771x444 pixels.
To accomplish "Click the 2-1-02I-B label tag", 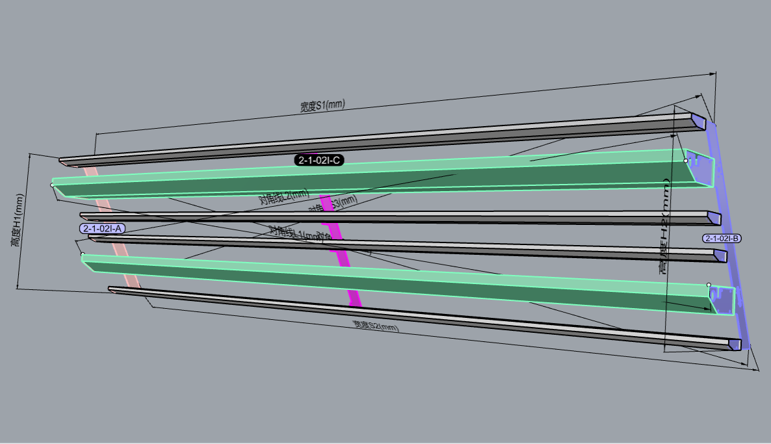I will click(721, 238).
